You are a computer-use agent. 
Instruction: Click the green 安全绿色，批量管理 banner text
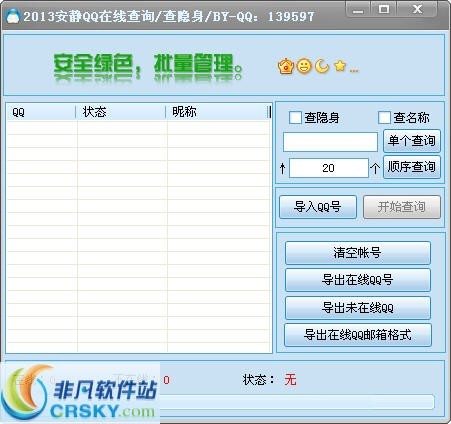tap(148, 64)
